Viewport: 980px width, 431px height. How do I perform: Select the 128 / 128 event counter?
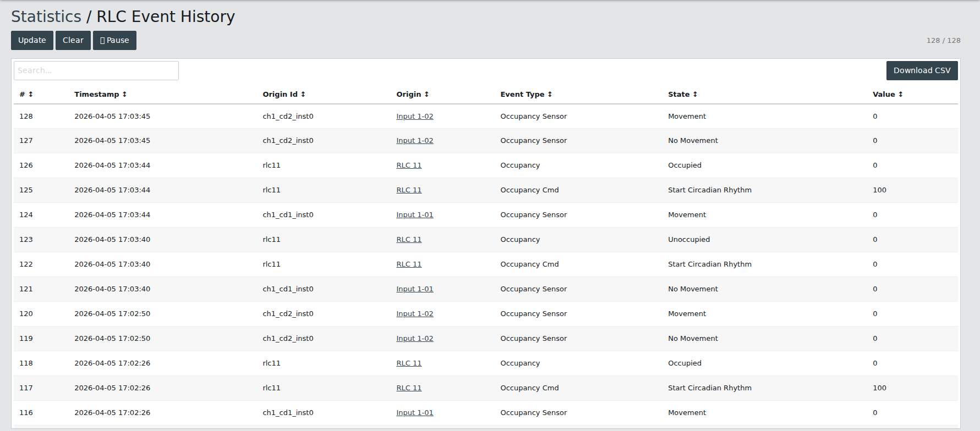pos(943,40)
